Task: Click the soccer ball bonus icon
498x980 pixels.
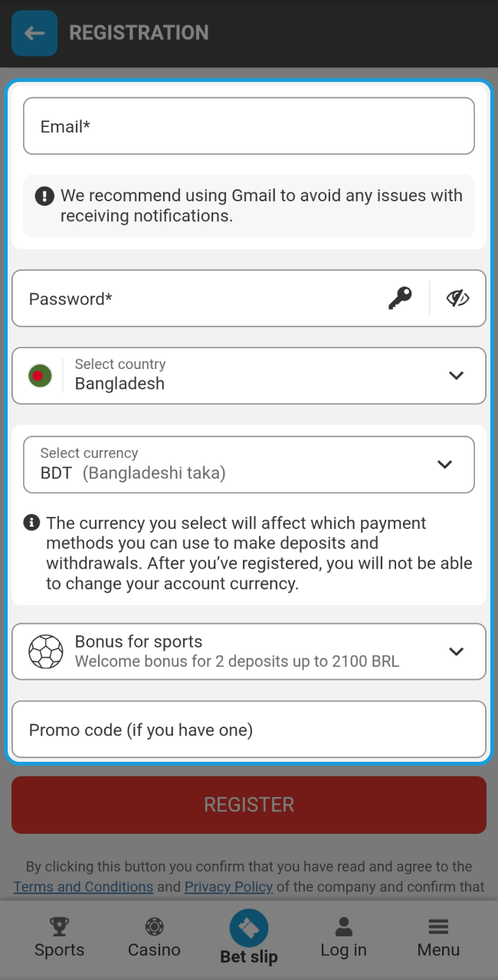Action: (x=45, y=652)
